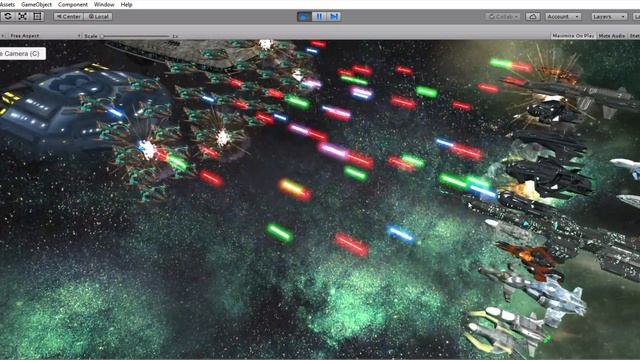Select the Rect transform tool
The image size is (640, 360).
click(38, 16)
